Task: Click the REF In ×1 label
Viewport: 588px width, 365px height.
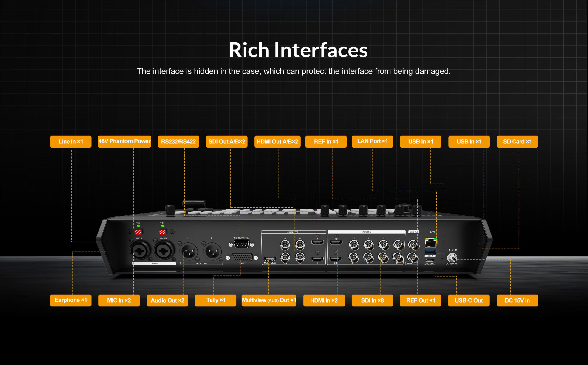Action: pos(326,141)
